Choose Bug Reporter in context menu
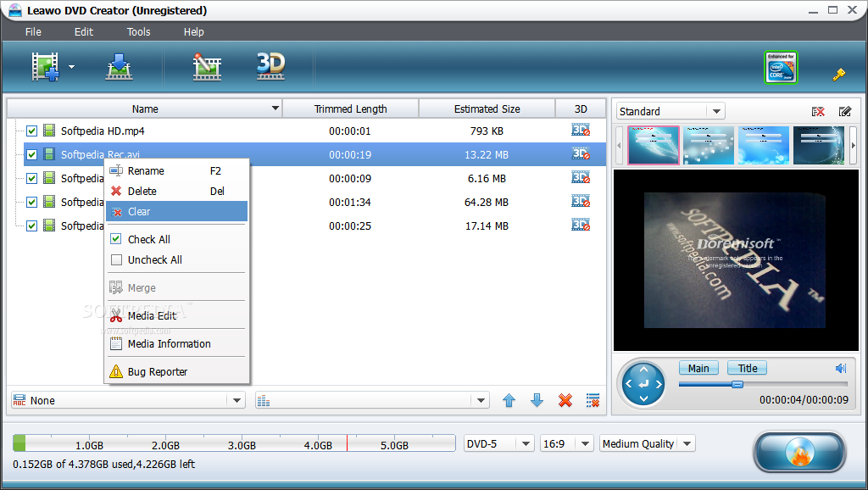 [176, 371]
